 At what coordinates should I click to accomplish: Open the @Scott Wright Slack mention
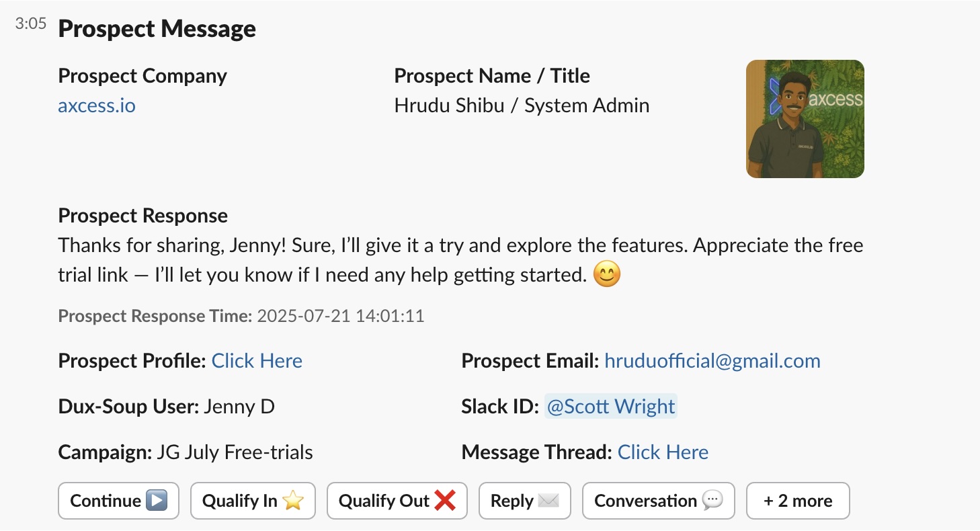(x=610, y=407)
